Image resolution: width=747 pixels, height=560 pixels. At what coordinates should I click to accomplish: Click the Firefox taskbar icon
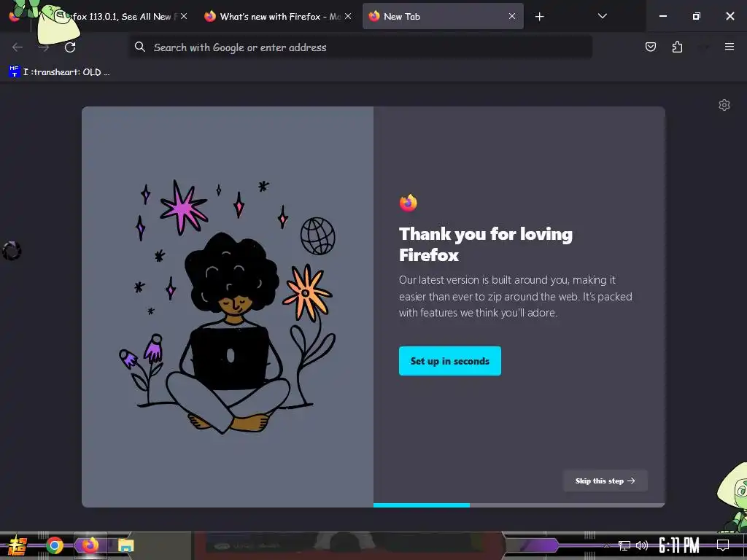point(90,545)
